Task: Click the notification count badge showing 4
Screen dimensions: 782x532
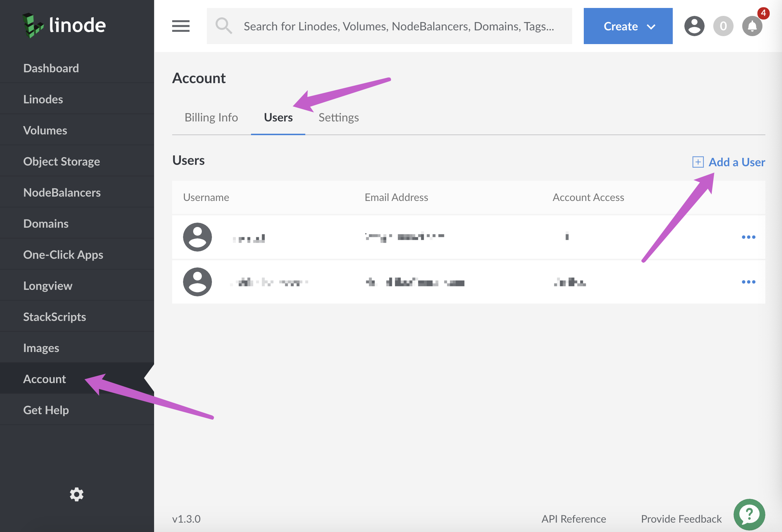Action: point(763,13)
